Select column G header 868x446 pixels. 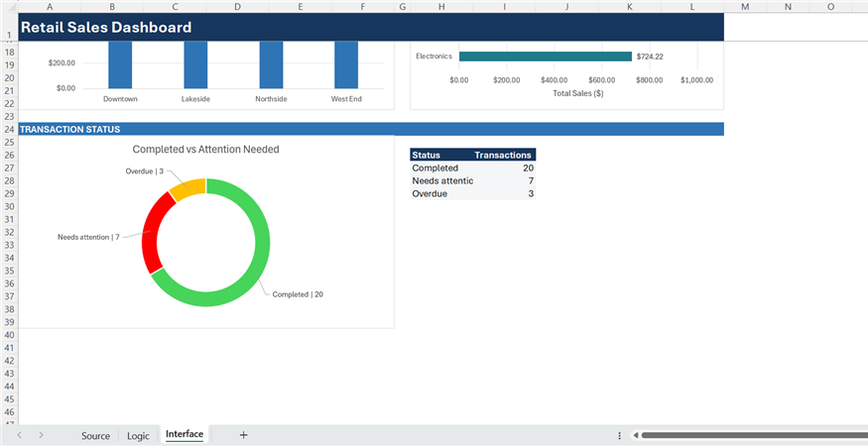tap(402, 7)
